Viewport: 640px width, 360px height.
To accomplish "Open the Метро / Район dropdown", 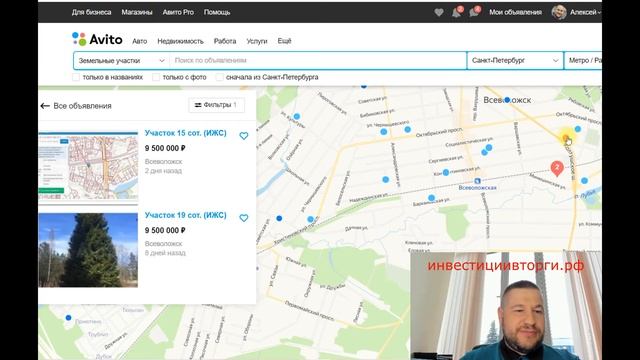I will pos(583,61).
